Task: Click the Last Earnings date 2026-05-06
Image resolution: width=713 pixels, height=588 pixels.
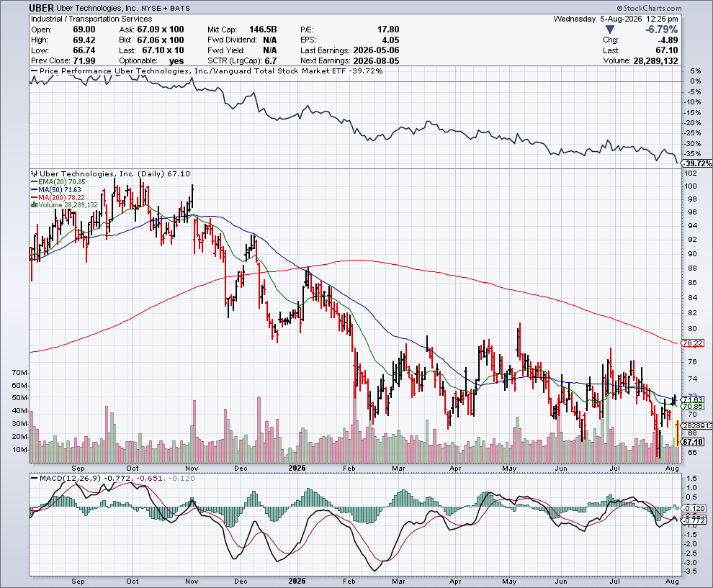Action: [376, 50]
